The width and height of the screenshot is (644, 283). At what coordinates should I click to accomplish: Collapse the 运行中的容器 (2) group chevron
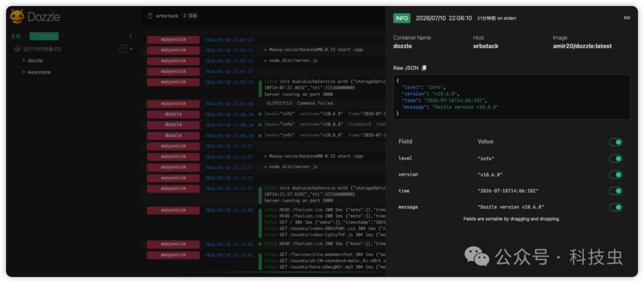[131, 49]
